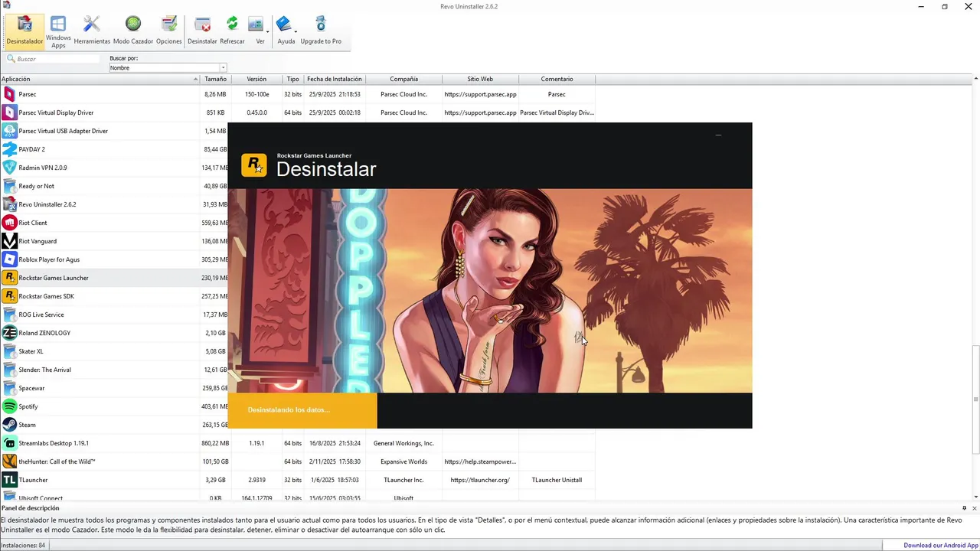Viewport: 980px width, 551px height.
Task: Open the Desinstalador toolbar tab
Action: pos(24,31)
